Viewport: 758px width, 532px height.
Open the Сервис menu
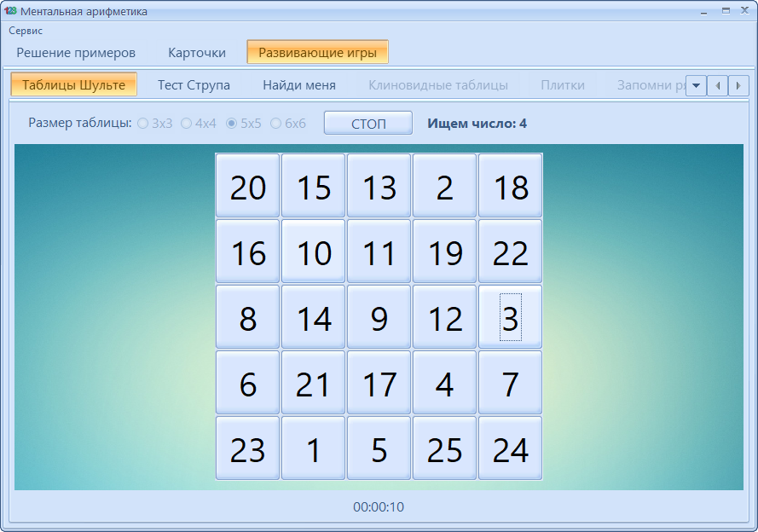pos(26,30)
